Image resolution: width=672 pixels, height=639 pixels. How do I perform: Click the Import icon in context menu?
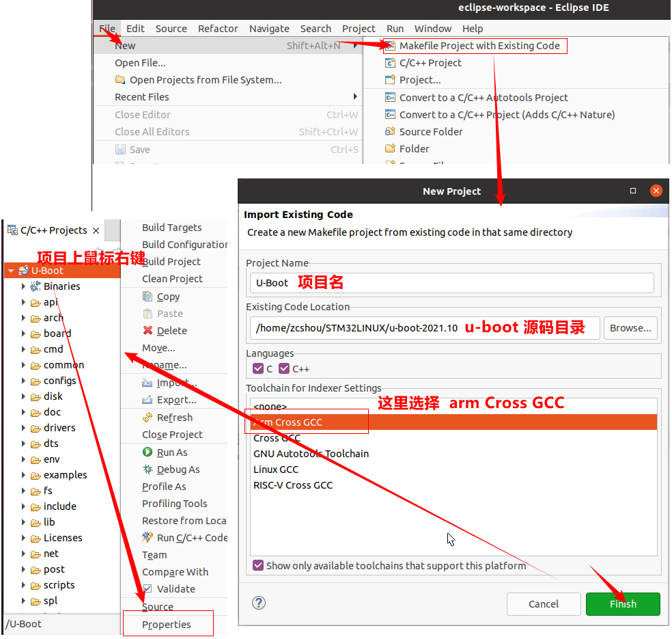[x=148, y=383]
